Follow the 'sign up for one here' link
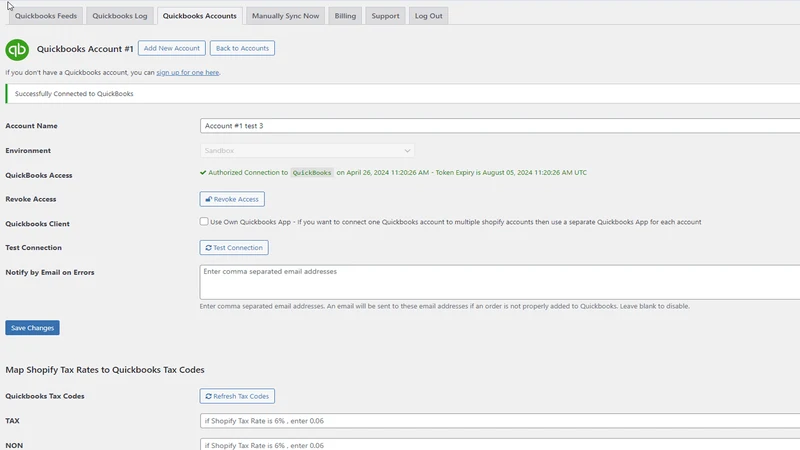Screen dimensions: 800x450 [x=188, y=72]
